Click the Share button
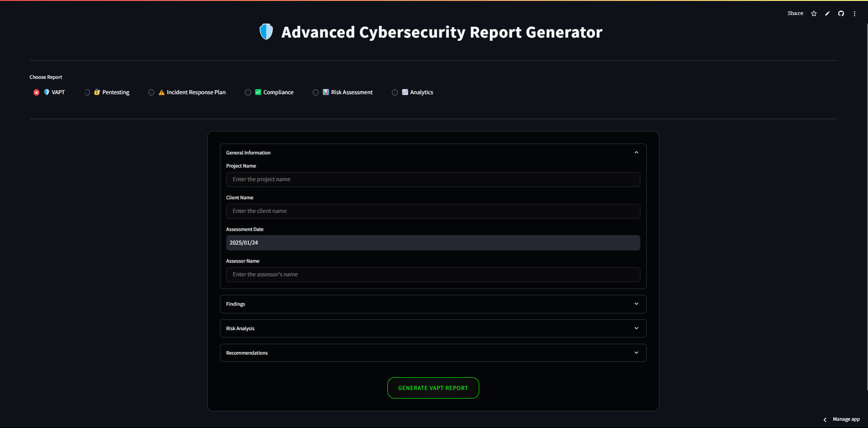Image resolution: width=868 pixels, height=428 pixels. pos(795,14)
